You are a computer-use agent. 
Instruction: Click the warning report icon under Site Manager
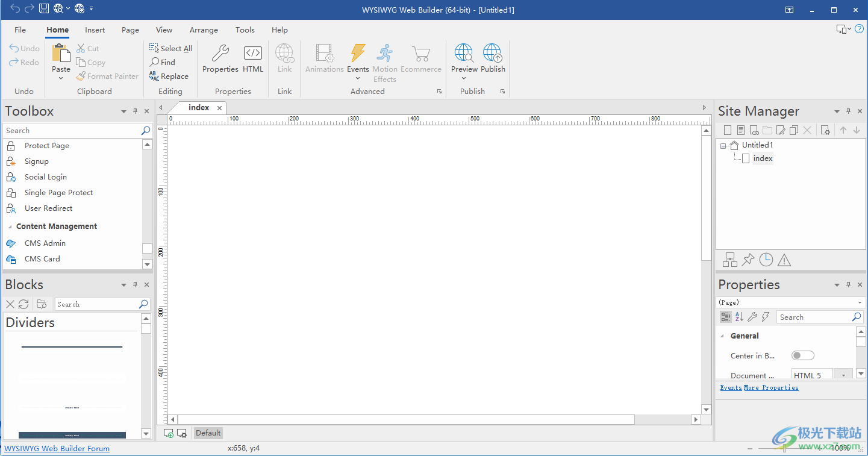point(784,260)
